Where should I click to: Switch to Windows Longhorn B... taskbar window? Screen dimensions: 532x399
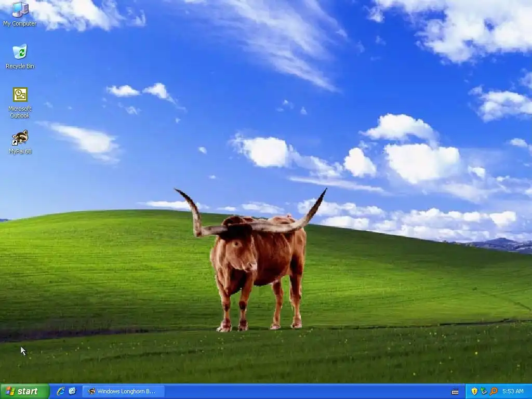coord(124,391)
